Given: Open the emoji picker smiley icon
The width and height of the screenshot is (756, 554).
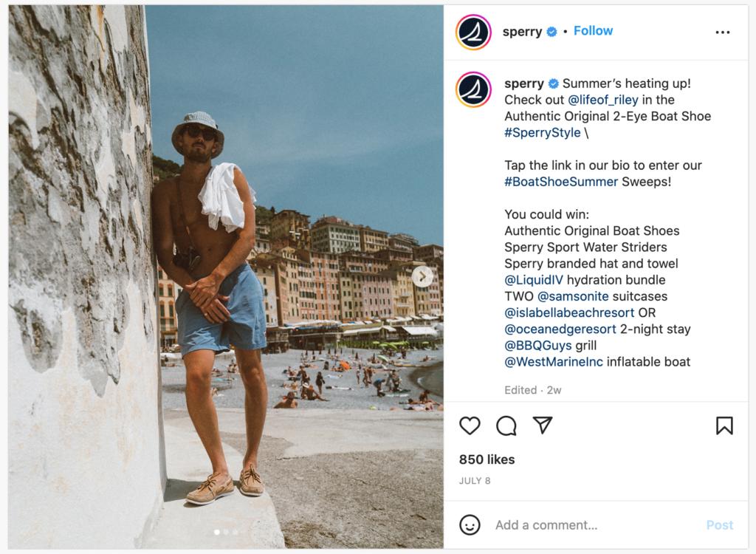Looking at the screenshot, I should (470, 525).
